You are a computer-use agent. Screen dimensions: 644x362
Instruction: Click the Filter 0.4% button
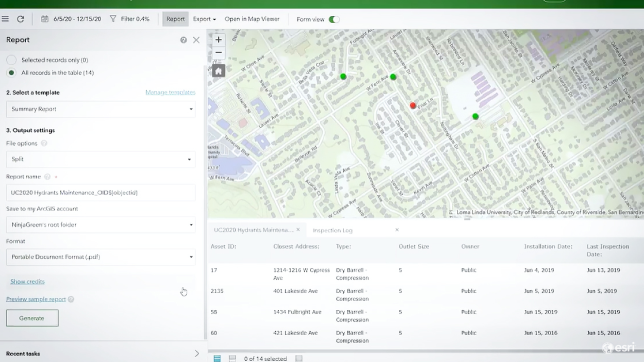135,19
